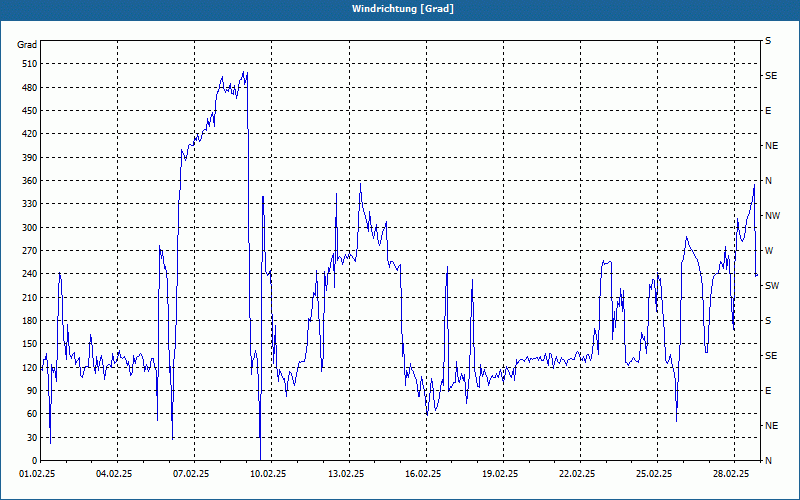Pick the 30 y-axis value
Viewport: 800px width, 500px height.
coord(32,438)
